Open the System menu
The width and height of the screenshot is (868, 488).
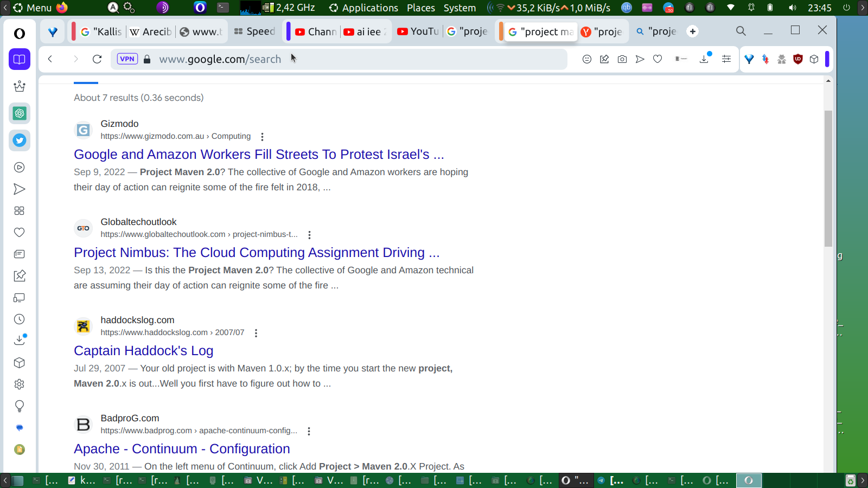coord(459,8)
